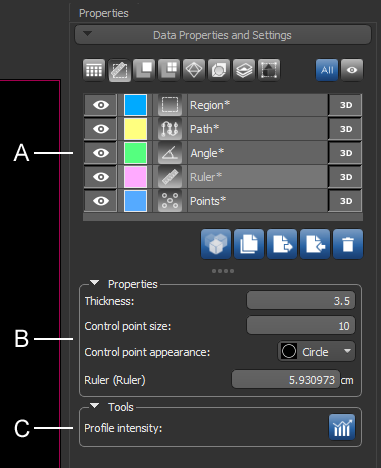Image resolution: width=381 pixels, height=468 pixels.
Task: Select the Path* row name
Action: click(x=257, y=129)
